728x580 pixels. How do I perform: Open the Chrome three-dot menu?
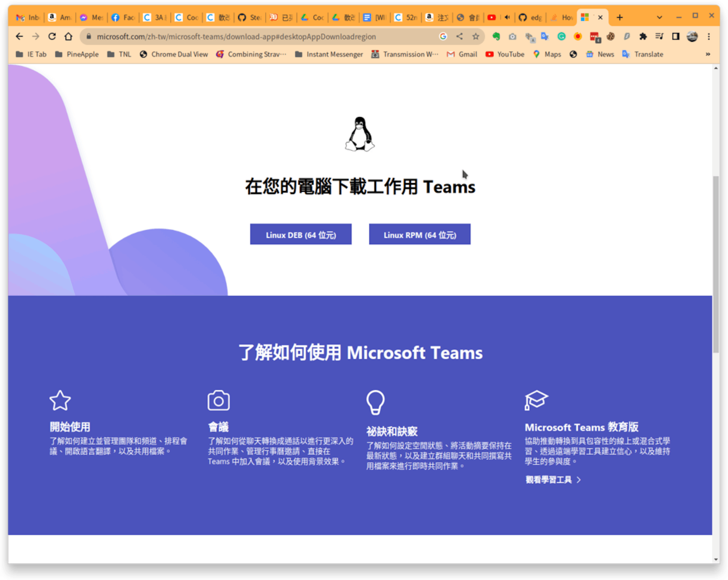[709, 36]
